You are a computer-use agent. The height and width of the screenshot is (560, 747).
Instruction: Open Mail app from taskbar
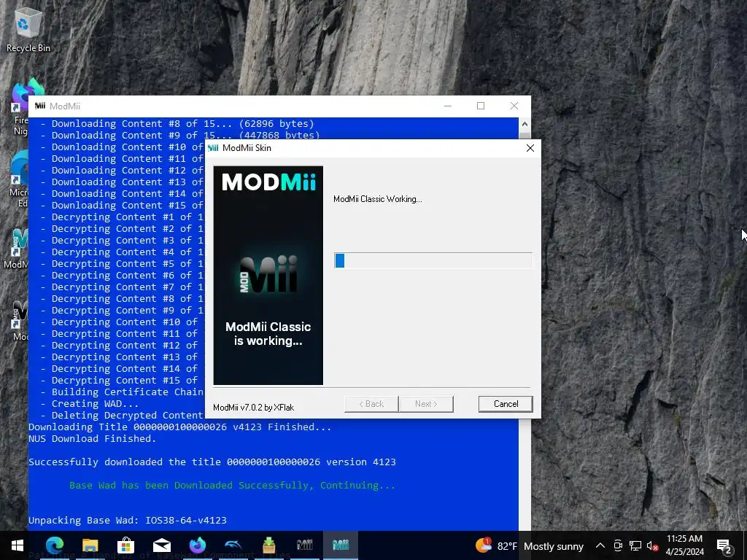(x=161, y=545)
